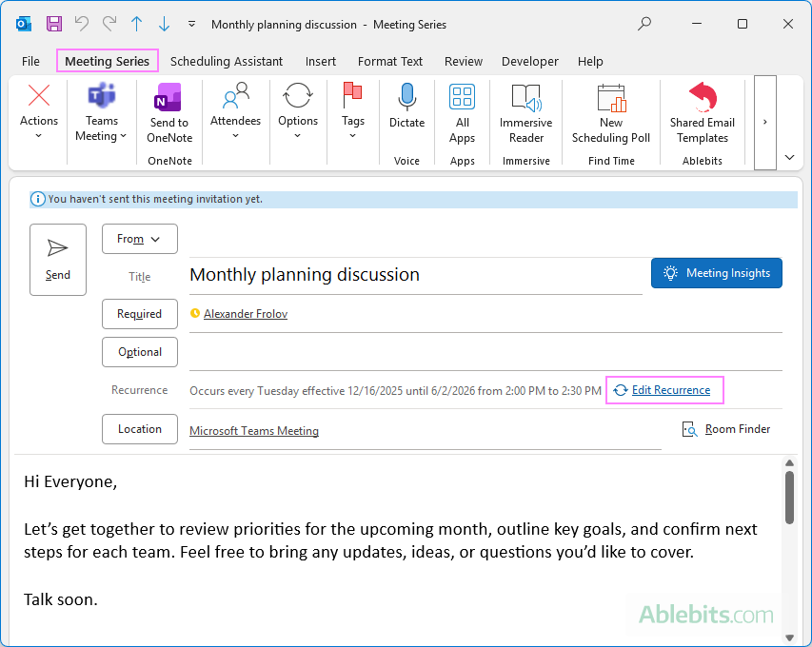Click the Teams Meeting icon
This screenshot has height=647, width=812.
click(x=101, y=100)
